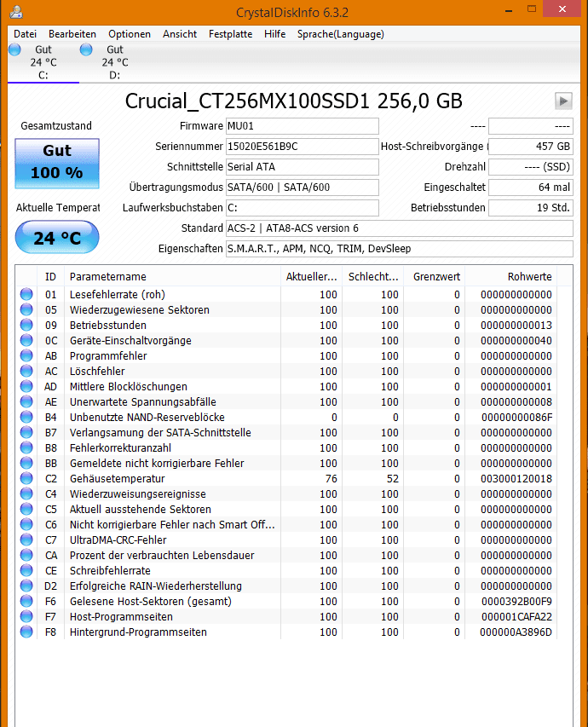Open the Ansicht menu
The height and width of the screenshot is (727, 588).
pos(180,34)
